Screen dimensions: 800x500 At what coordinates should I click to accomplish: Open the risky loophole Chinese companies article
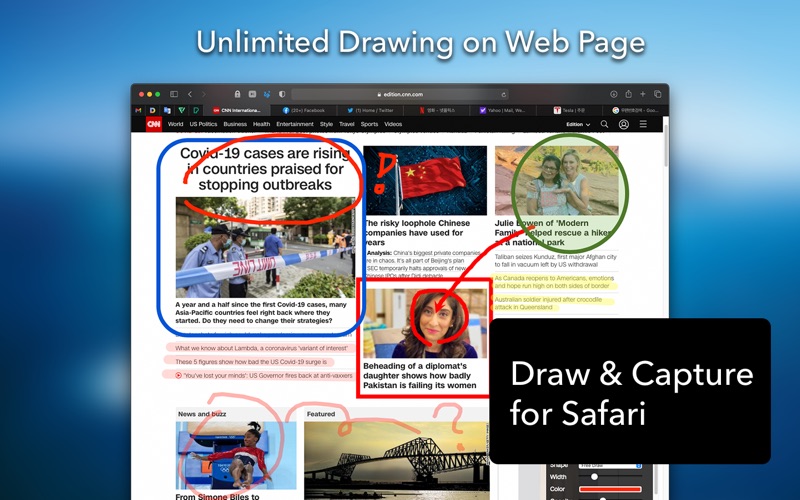(417, 233)
